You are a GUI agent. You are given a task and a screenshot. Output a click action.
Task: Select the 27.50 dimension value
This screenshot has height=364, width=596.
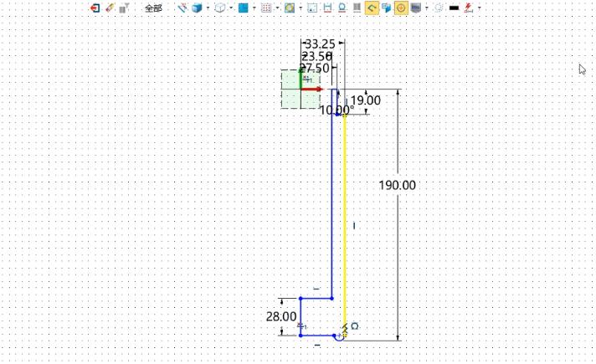[315, 69]
